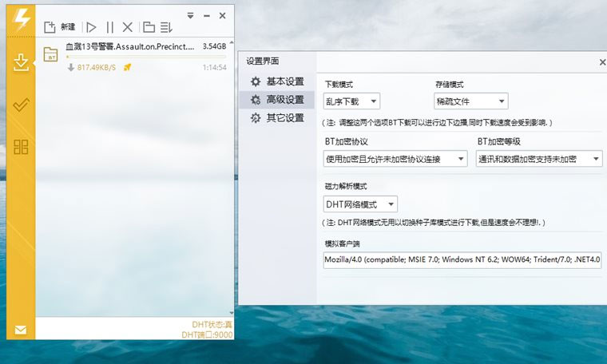Select the 血溅13号警署 download task

click(134, 57)
